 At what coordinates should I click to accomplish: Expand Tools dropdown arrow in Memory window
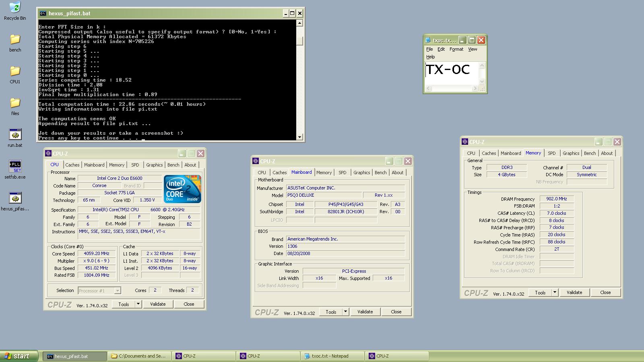point(555,292)
